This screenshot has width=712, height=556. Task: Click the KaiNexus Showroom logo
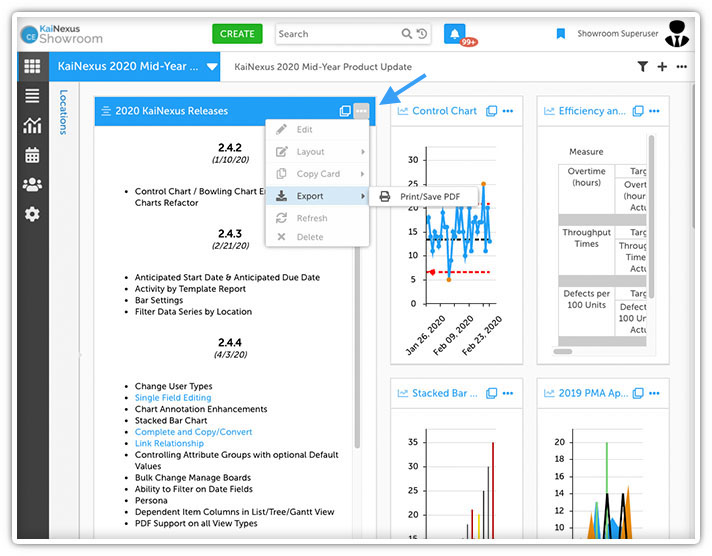pos(61,35)
